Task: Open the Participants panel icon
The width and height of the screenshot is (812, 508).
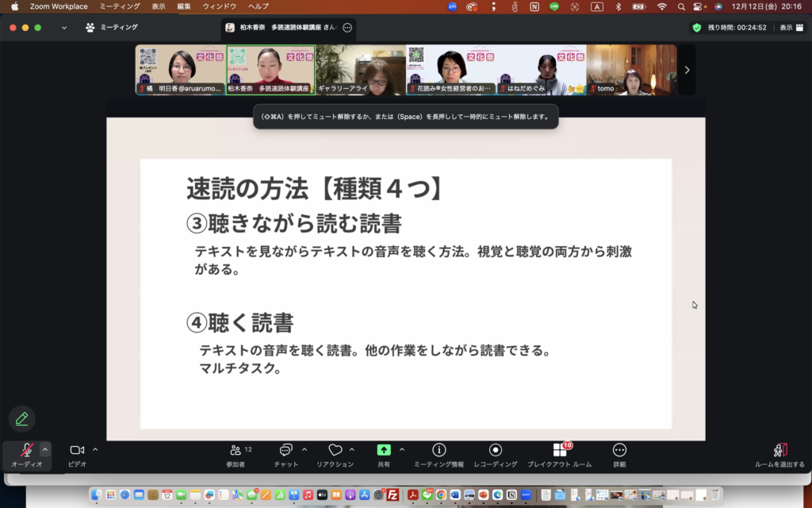Action: (236, 451)
